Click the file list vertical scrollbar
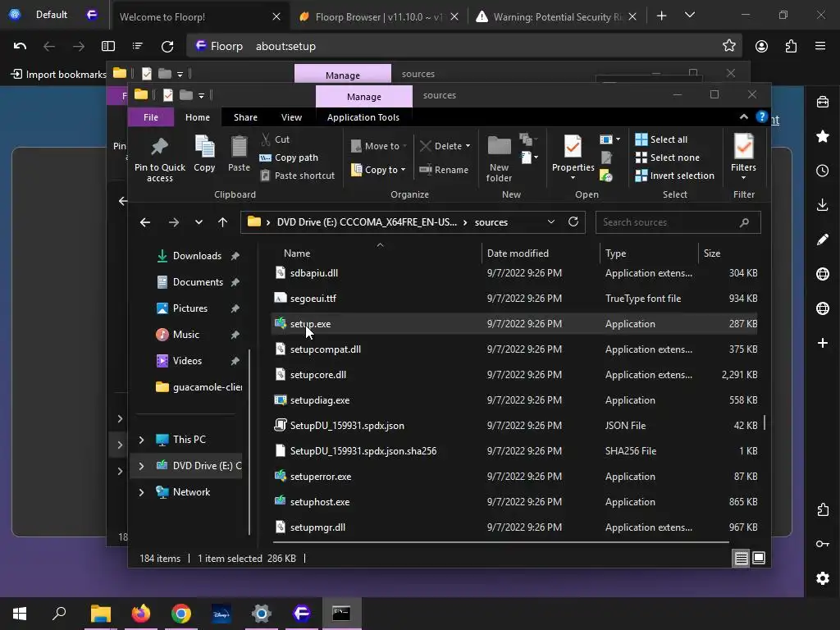840x630 pixels. [x=765, y=422]
